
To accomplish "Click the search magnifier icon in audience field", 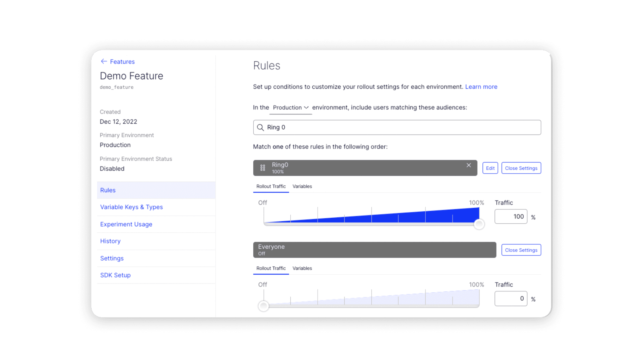I will [260, 127].
